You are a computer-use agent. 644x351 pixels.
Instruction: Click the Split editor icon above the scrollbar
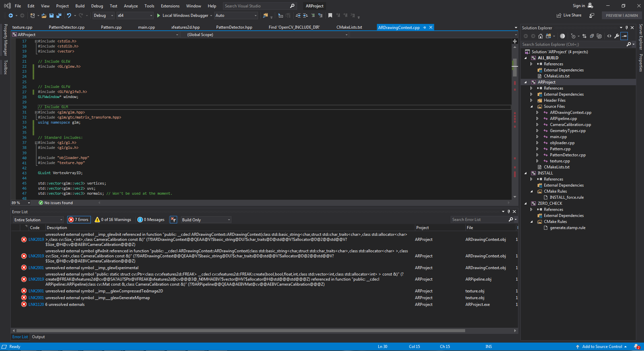515,41
